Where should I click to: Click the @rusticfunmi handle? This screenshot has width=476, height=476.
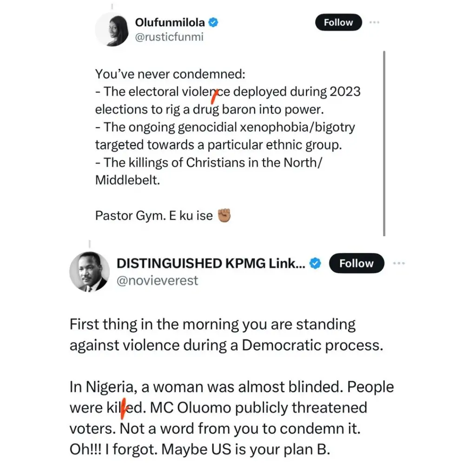169,38
